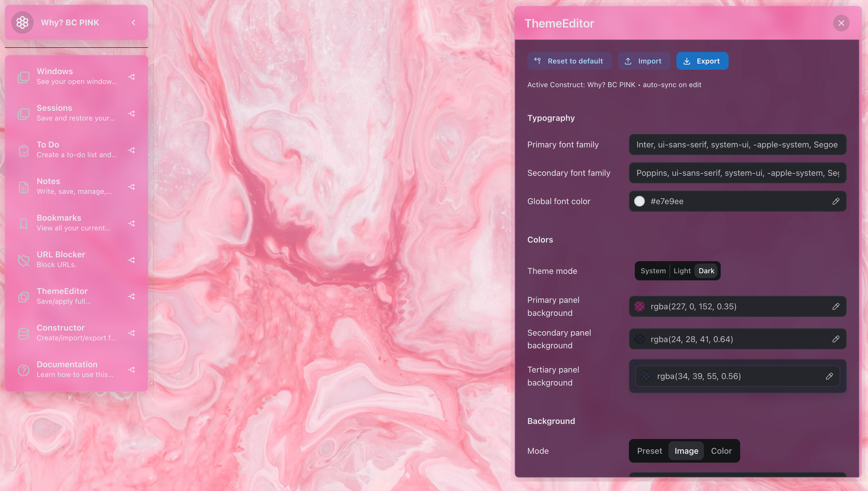Collapse the sidebar with the left chevron

click(133, 22)
